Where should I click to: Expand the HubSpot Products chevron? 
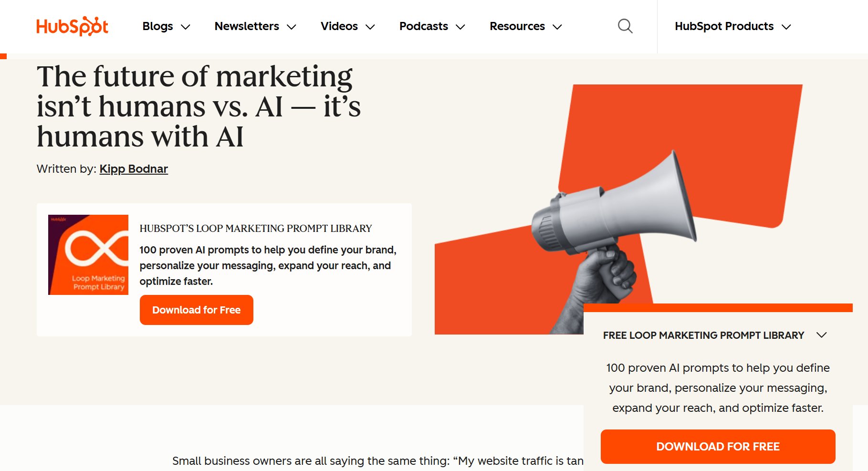786,27
